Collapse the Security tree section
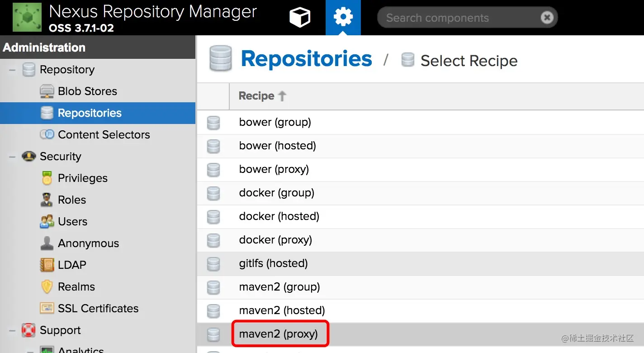 click(12, 157)
